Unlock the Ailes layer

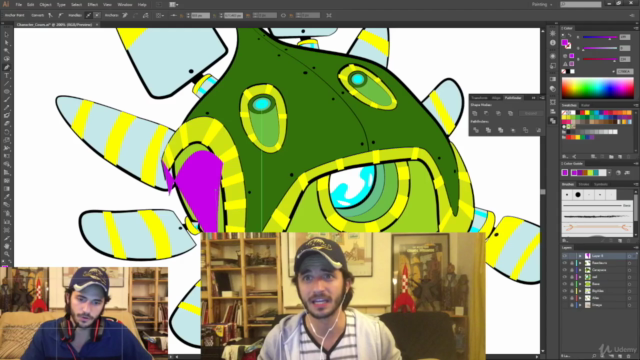click(571, 298)
